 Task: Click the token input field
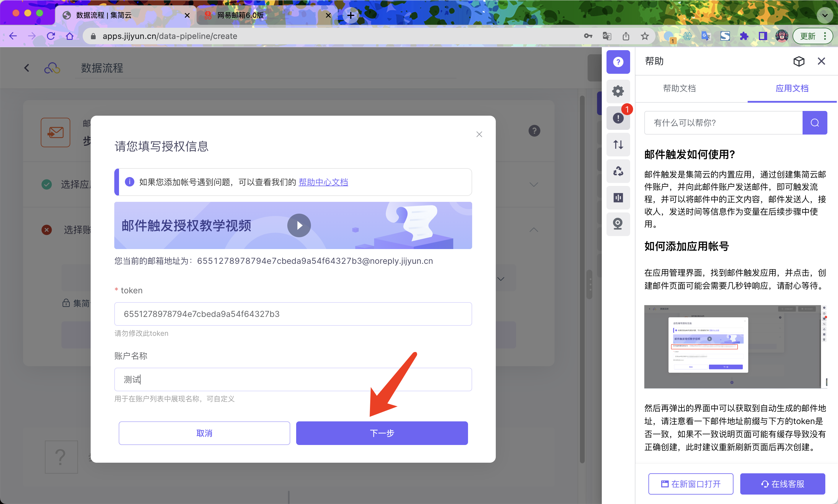(293, 314)
